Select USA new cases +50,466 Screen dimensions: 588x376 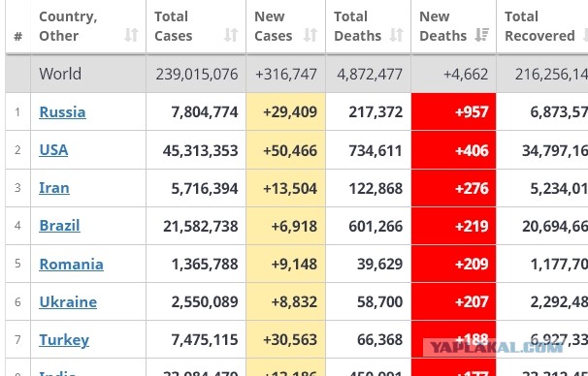coord(290,150)
